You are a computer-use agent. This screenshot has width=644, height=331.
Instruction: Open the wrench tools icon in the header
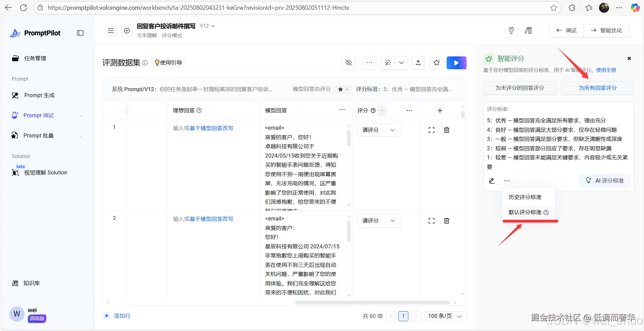(511, 31)
